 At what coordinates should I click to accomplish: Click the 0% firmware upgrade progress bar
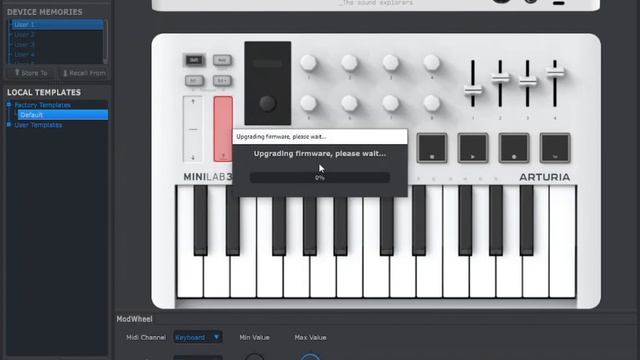coord(320,178)
